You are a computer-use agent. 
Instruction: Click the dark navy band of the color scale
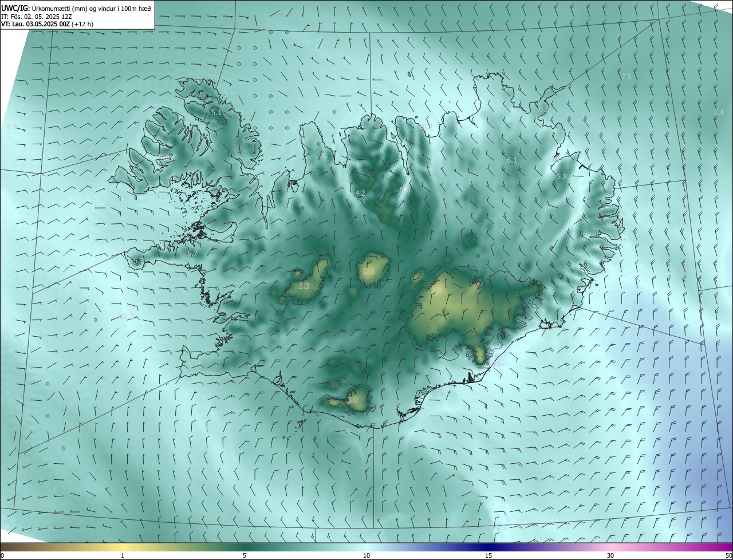pyautogui.click(x=488, y=547)
